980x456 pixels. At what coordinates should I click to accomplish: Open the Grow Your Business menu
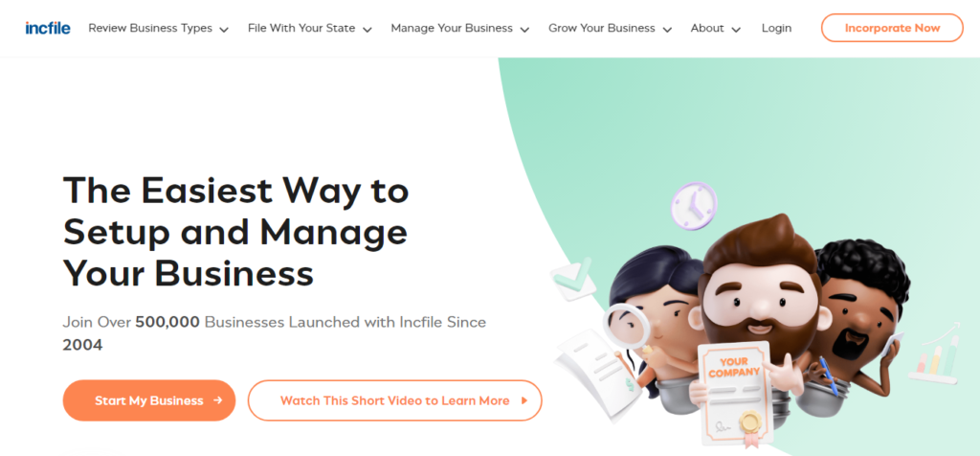click(x=602, y=28)
